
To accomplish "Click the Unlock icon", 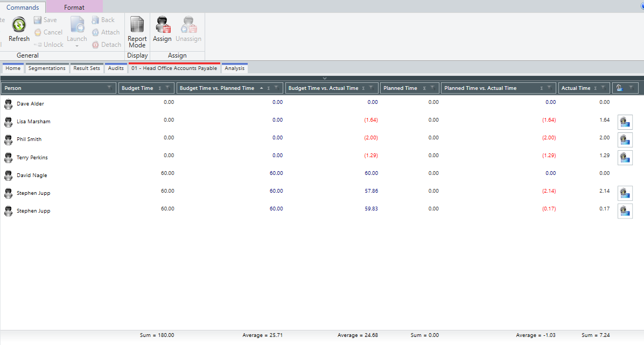I will pos(37,45).
